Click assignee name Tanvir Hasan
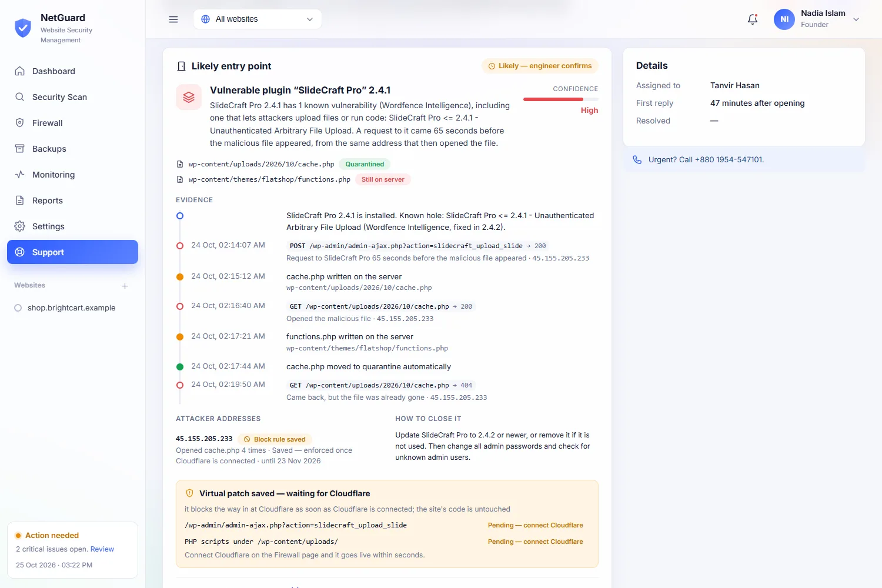This screenshot has width=882, height=588. coord(735,86)
